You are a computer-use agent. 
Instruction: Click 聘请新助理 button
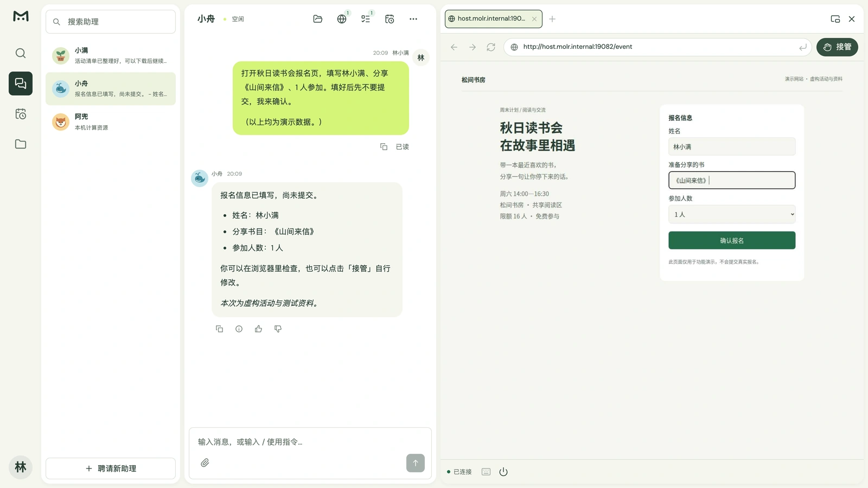(111, 468)
